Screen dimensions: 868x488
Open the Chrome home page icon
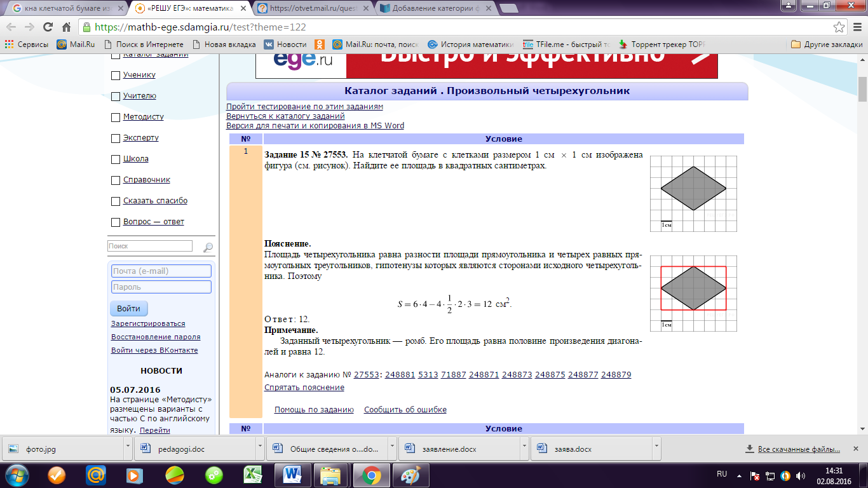65,27
